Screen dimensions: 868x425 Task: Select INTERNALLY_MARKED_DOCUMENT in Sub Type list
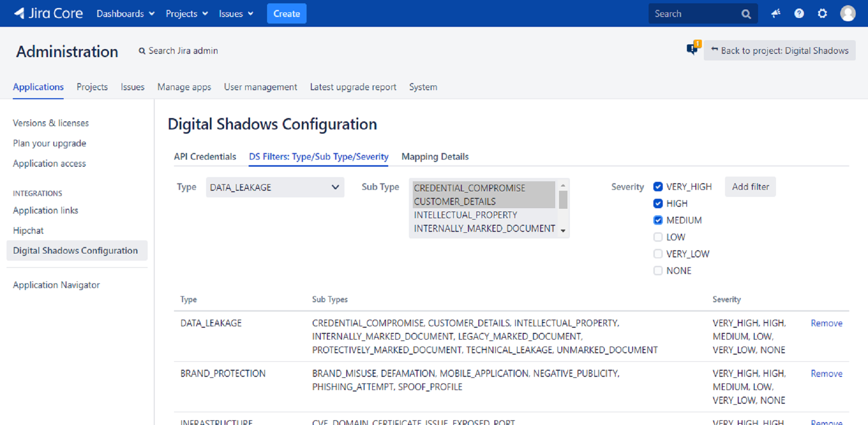pos(484,229)
